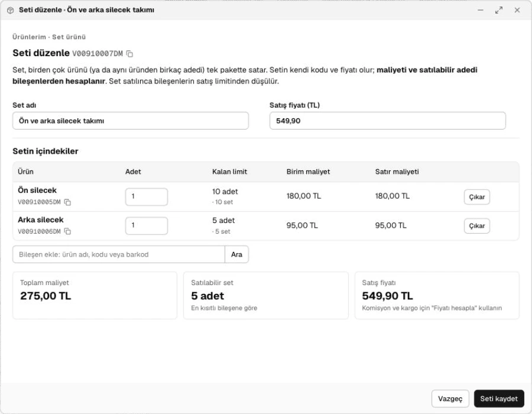Click the package icon in title bar
This screenshot has height=414, width=532.
pos(10,10)
